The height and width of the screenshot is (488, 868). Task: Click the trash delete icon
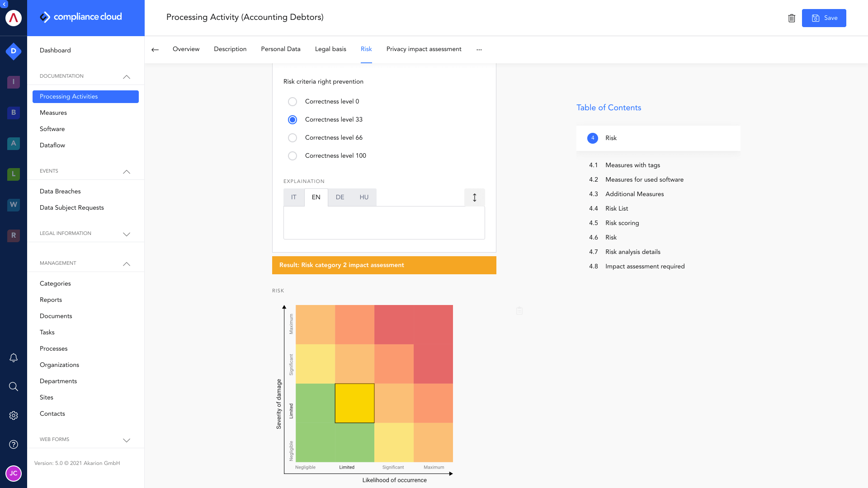(792, 18)
